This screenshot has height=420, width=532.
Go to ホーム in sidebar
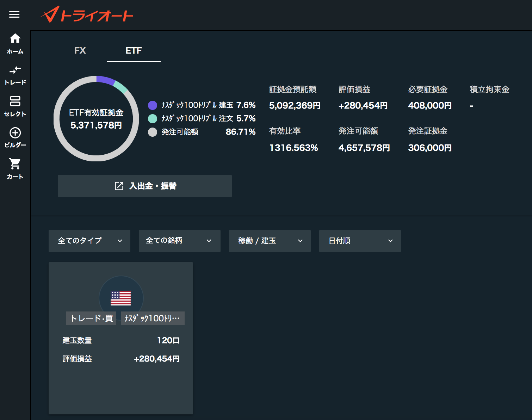click(x=15, y=44)
